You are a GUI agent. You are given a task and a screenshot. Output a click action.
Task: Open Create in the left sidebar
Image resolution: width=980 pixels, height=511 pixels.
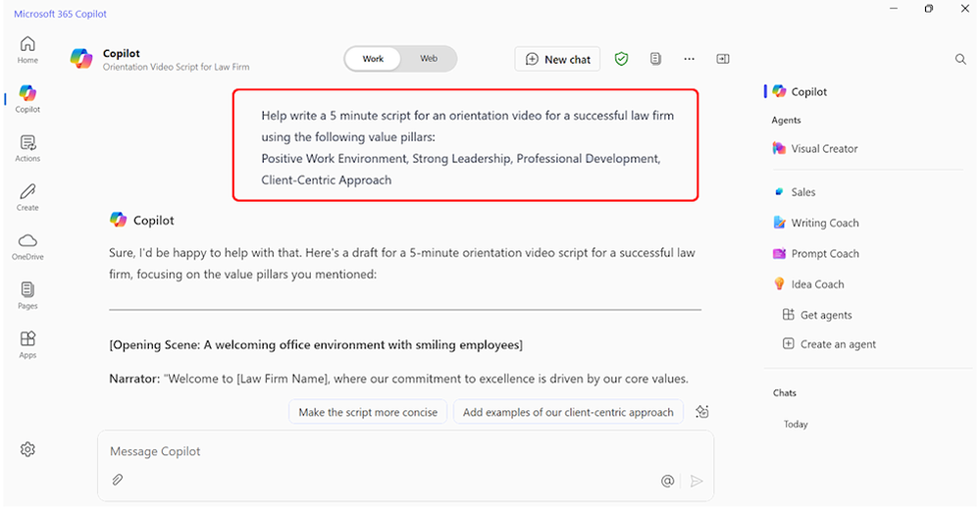pos(27,197)
